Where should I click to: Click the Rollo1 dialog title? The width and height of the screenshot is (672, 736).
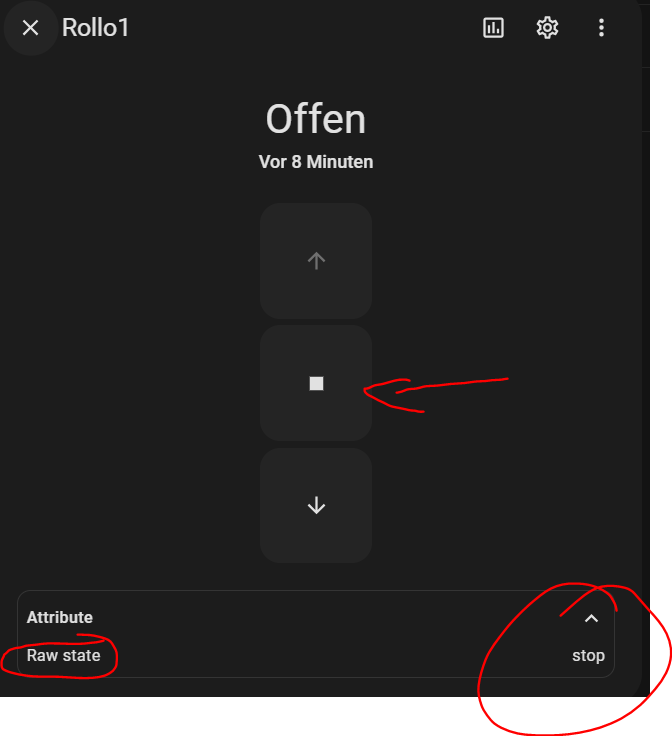point(95,28)
